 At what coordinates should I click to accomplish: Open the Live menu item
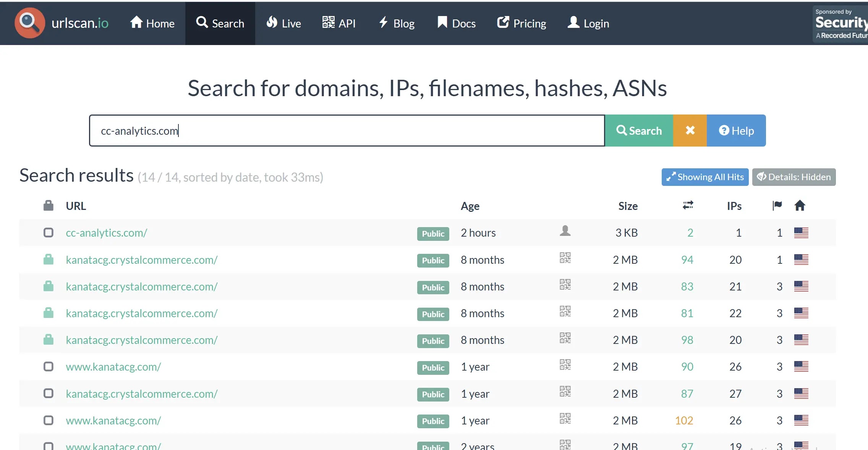click(x=284, y=23)
